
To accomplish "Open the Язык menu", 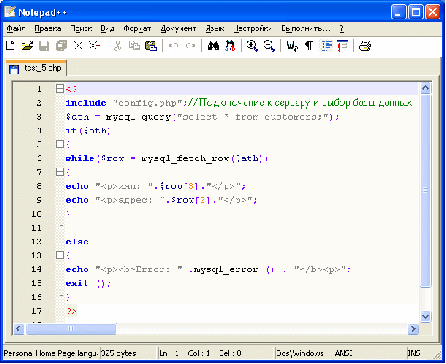I will pos(215,29).
